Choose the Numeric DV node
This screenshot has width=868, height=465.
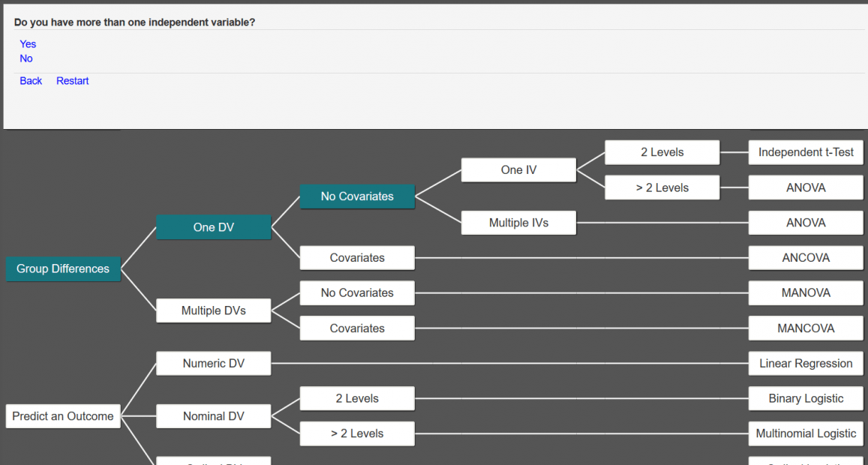tap(213, 364)
